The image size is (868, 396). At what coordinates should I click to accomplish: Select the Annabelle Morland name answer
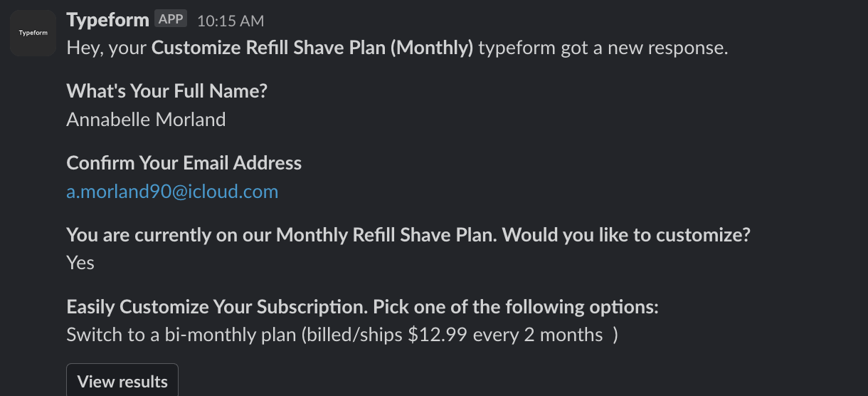(146, 120)
